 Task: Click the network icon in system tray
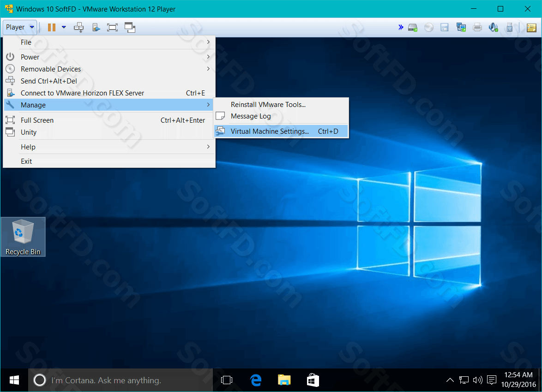(x=464, y=380)
